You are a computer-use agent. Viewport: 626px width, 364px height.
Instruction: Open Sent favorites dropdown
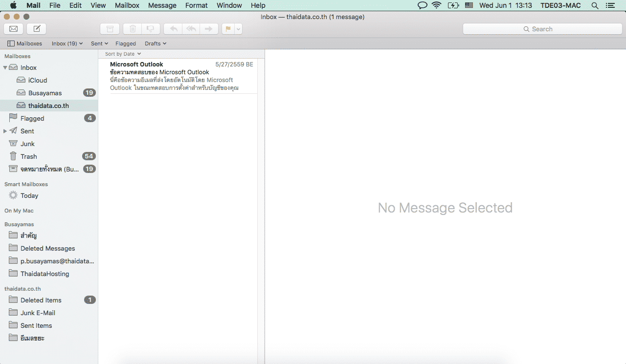coord(99,43)
